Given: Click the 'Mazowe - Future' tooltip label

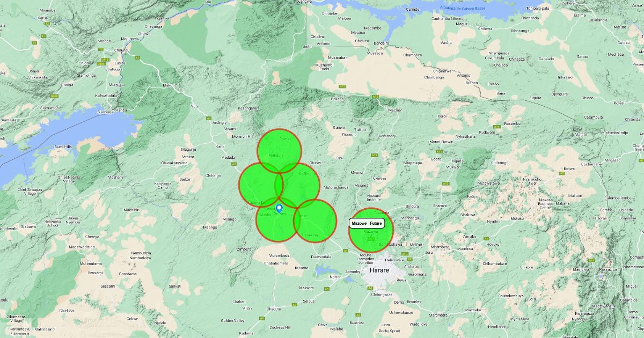Looking at the screenshot, I should [367, 223].
